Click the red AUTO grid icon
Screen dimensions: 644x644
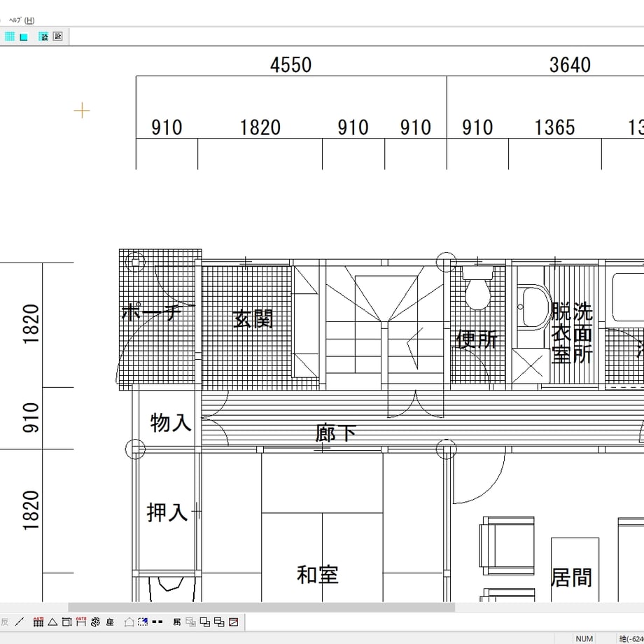click(x=38, y=622)
